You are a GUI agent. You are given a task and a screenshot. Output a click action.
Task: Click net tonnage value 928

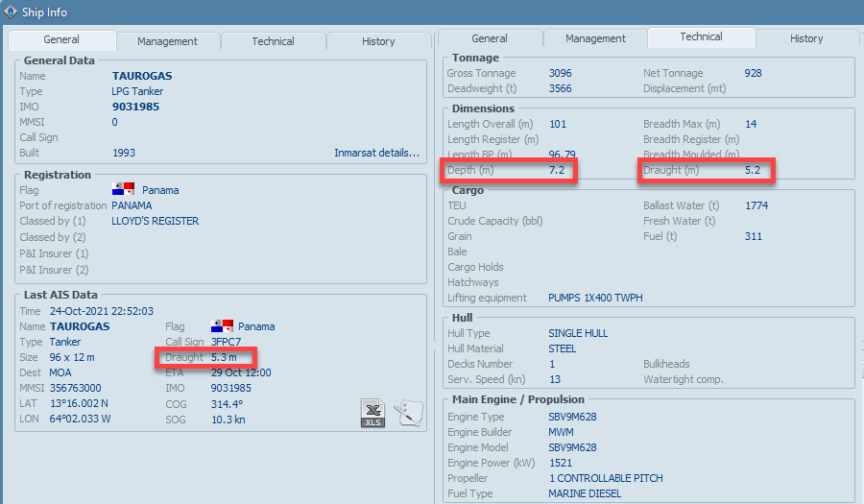coord(753,73)
